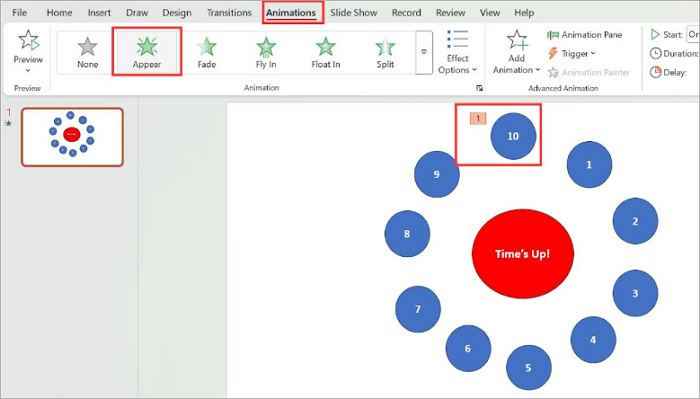Select the blue circle labeled 8
Screen dimensions: 700x399
coord(407,234)
